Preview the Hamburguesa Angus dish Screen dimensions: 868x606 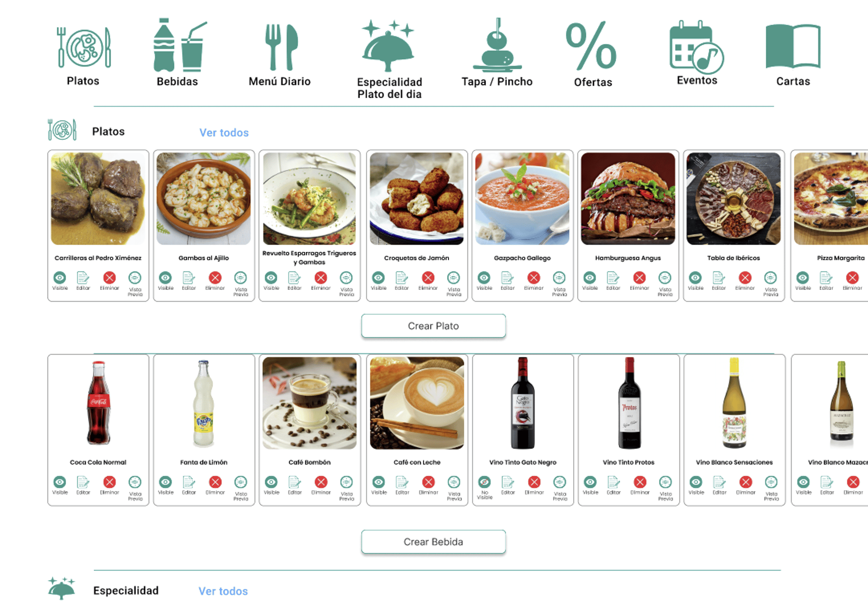point(665,278)
